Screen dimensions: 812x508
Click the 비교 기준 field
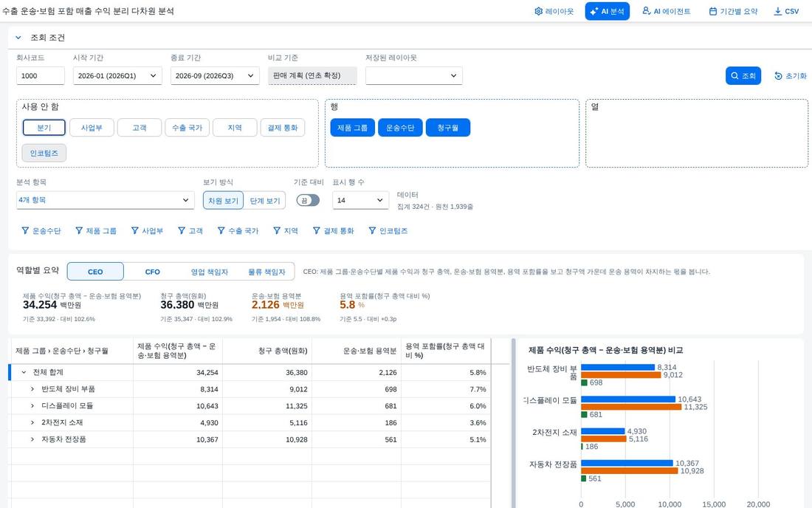pyautogui.click(x=312, y=75)
